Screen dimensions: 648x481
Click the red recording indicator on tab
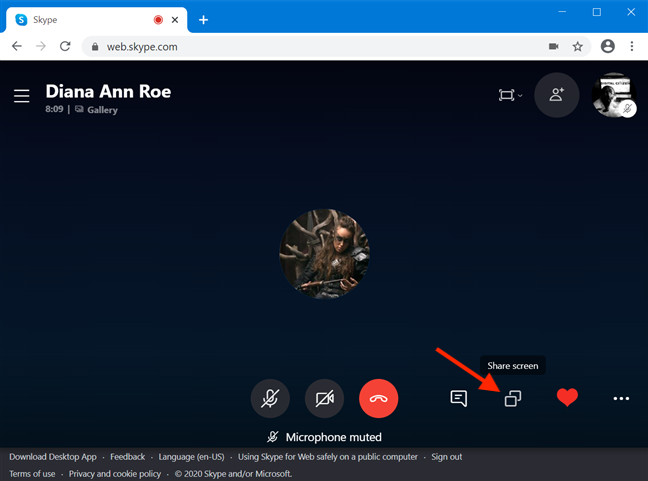pyautogui.click(x=158, y=20)
